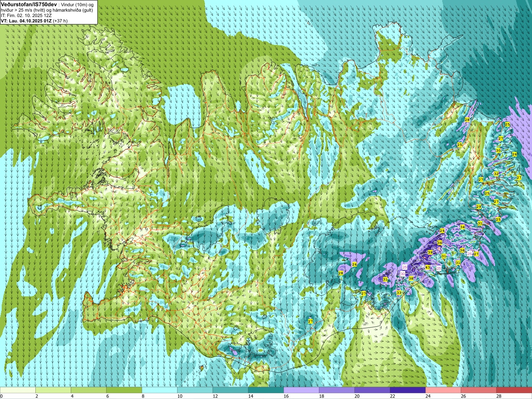532x399 pixels.
Task: Click the yellow gust label 38
Action: click(x=411, y=278)
